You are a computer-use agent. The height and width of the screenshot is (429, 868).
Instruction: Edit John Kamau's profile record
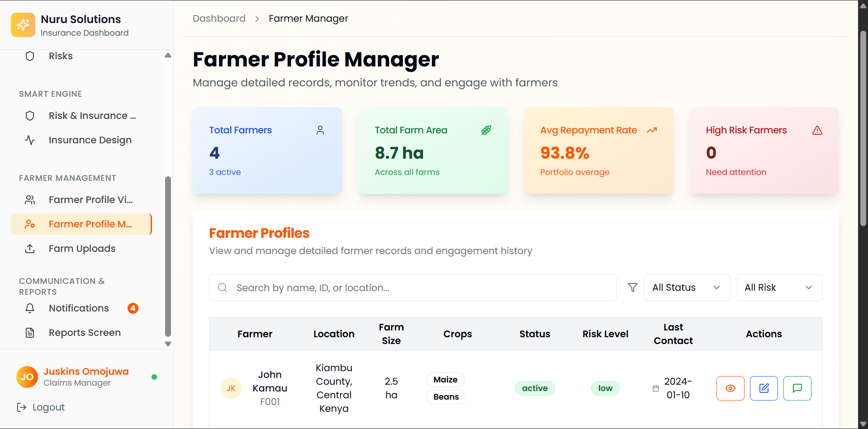(764, 388)
